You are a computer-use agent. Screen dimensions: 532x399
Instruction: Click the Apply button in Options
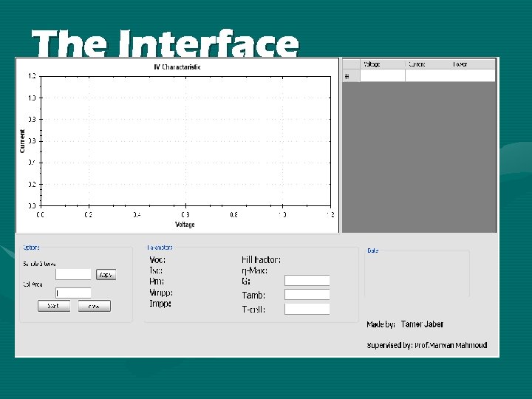[106, 274]
